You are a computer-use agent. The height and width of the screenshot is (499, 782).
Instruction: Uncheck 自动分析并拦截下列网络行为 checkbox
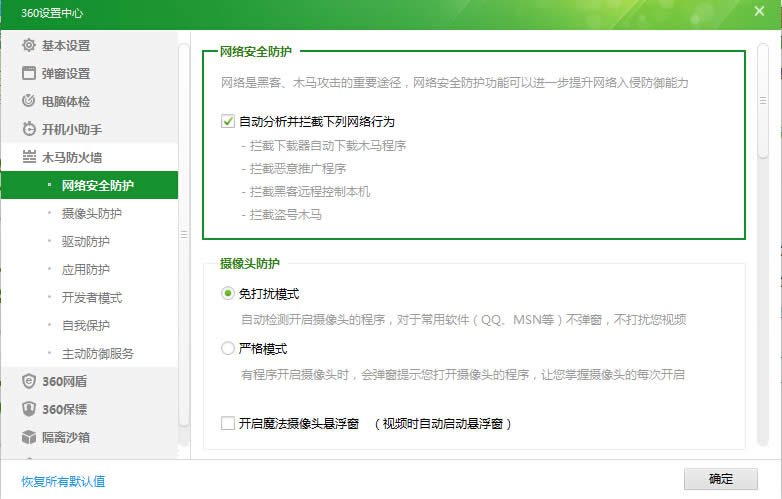[228, 122]
